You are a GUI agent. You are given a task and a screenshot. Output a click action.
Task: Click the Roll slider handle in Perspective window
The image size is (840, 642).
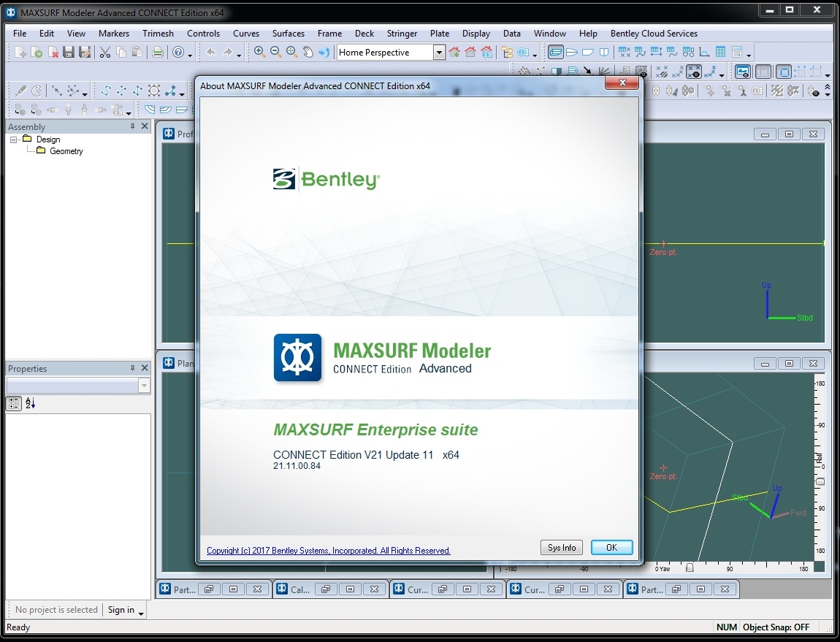tap(820, 481)
